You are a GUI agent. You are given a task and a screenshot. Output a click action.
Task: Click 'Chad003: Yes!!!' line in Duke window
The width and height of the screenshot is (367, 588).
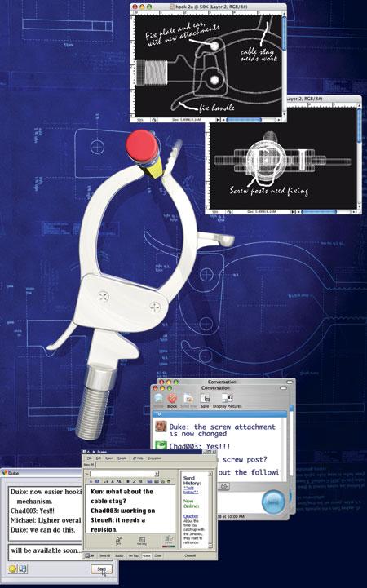click(33, 511)
